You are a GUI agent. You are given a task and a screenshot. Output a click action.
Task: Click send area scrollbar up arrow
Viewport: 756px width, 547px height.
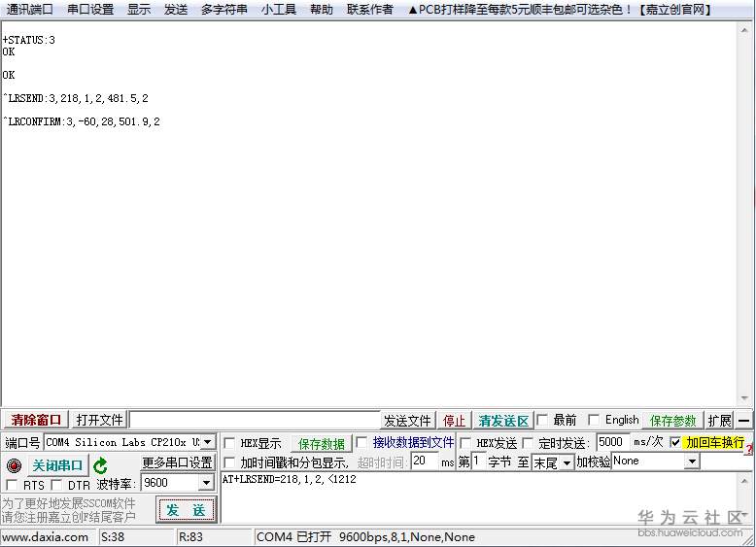[744, 480]
